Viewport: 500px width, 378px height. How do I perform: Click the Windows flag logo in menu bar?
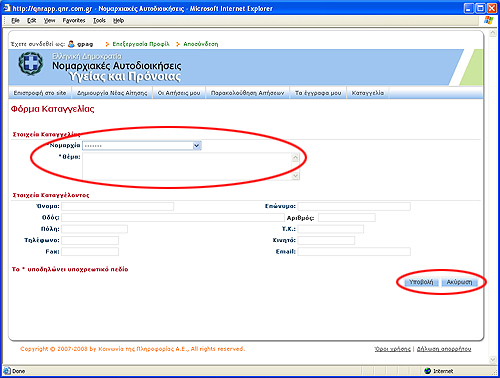click(x=488, y=20)
